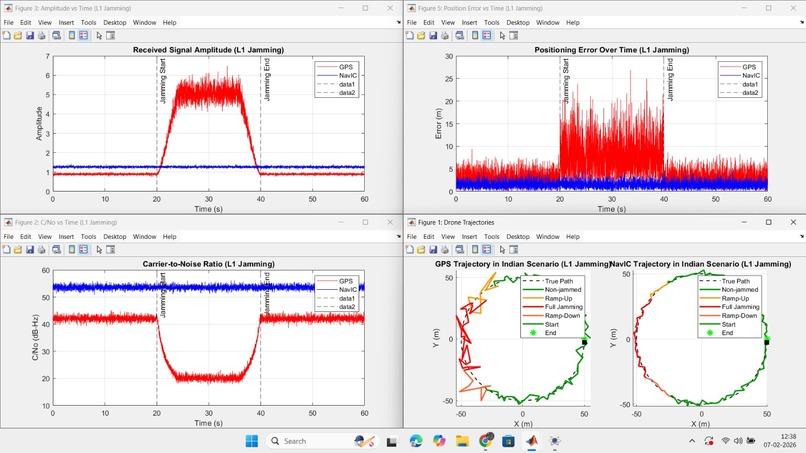Open Property Inspector icon in Figure 5 toolbar

[x=514, y=35]
